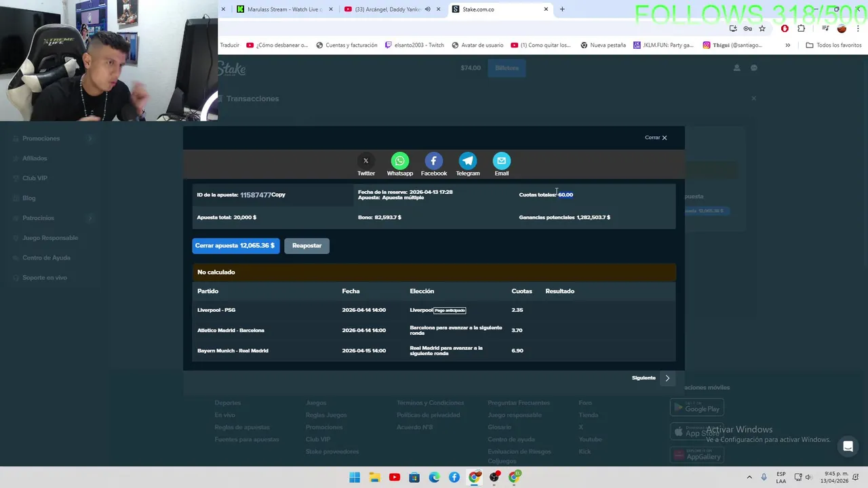Open Afiliados in the sidebar

[x=35, y=158]
